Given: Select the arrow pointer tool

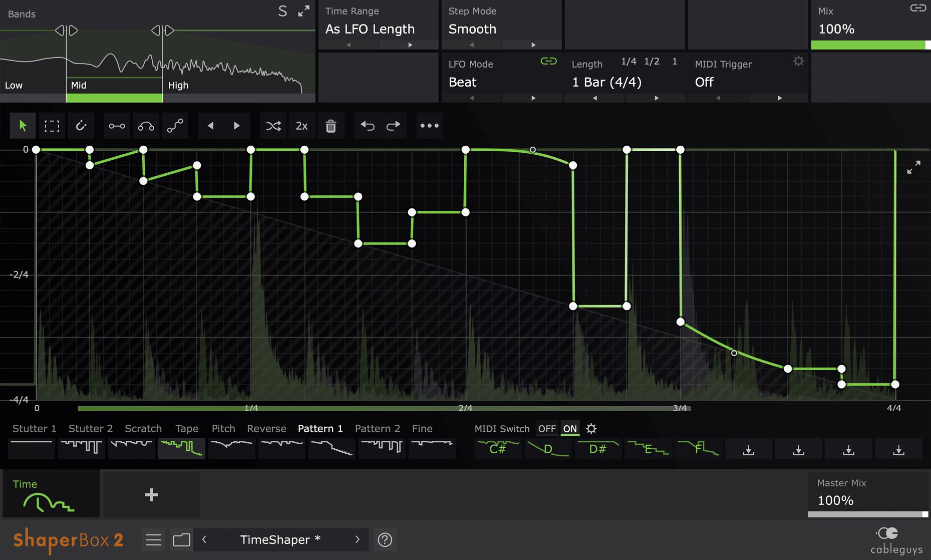Looking at the screenshot, I should pos(23,126).
